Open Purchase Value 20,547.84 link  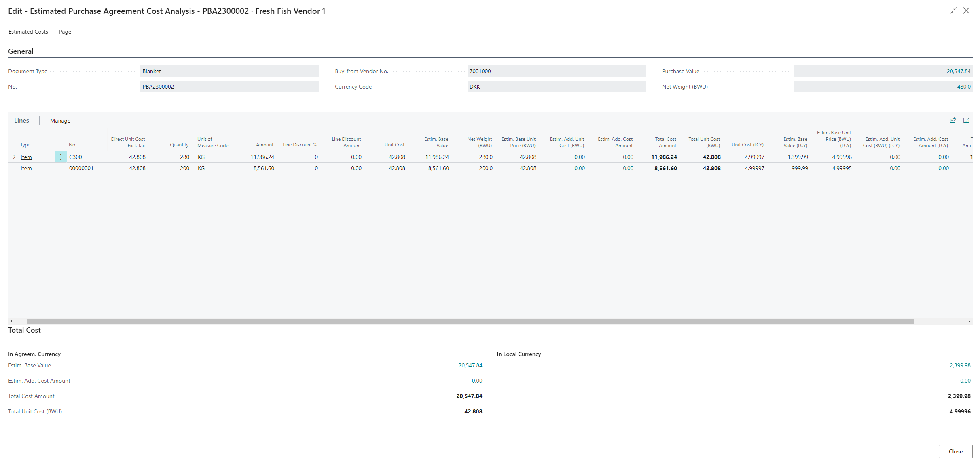958,71
